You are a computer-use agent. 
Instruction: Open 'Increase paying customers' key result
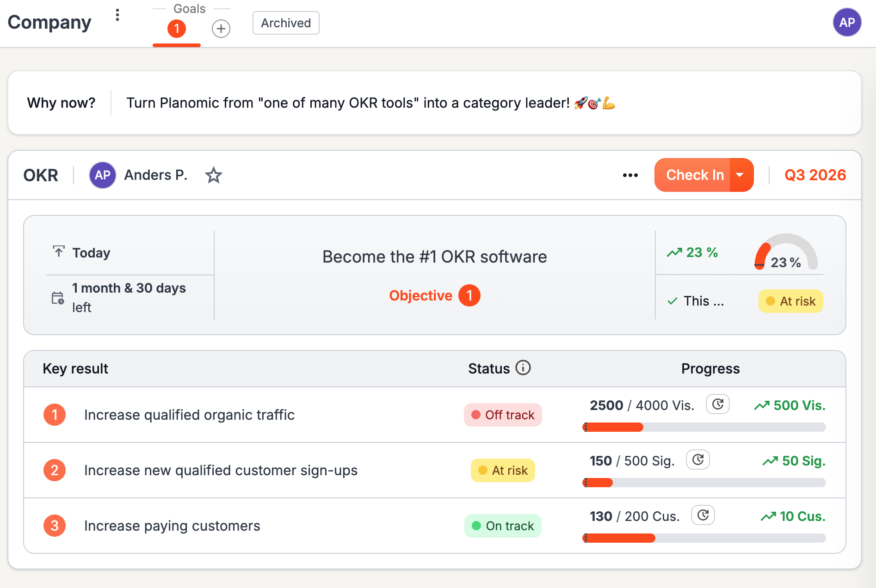coord(172,526)
